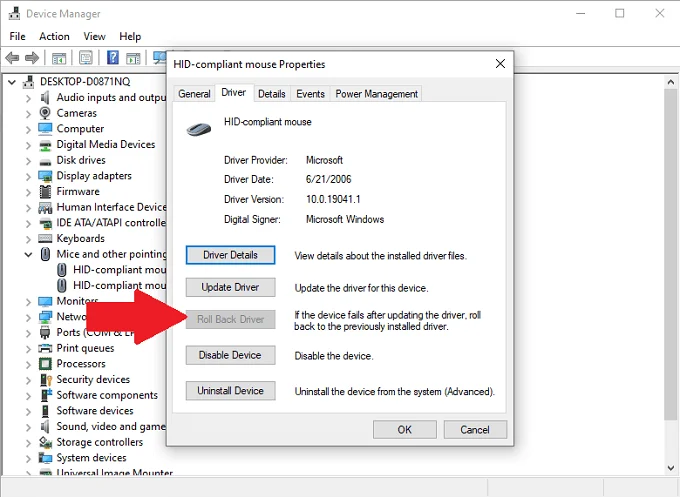Click the Forward arrow toolbar icon
This screenshot has width=680, height=497.
coord(32,57)
